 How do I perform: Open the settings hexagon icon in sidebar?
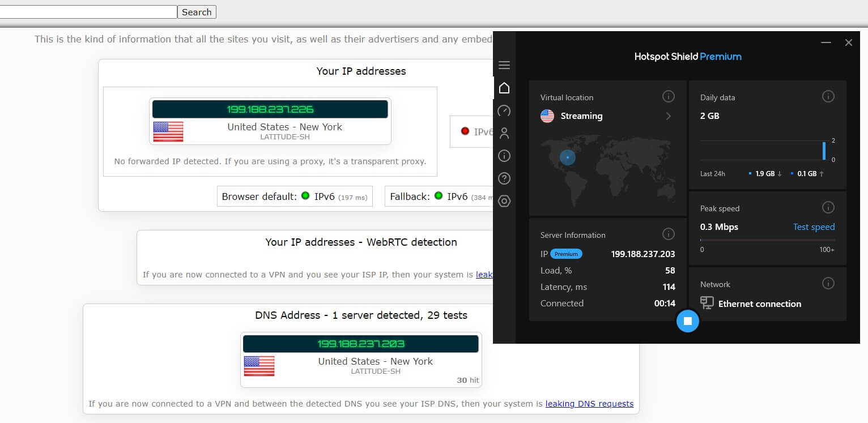click(x=504, y=201)
